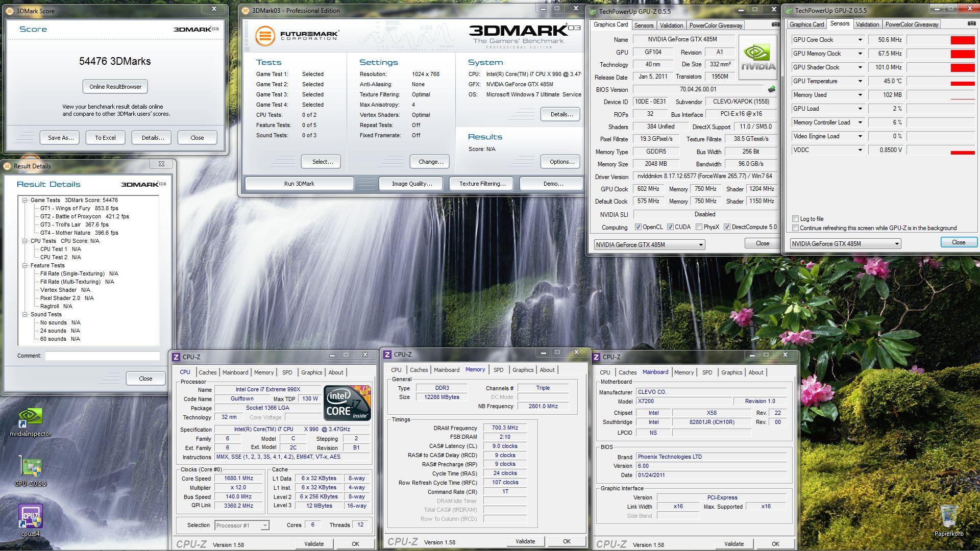Click the Texture Filtering... button

pyautogui.click(x=482, y=184)
